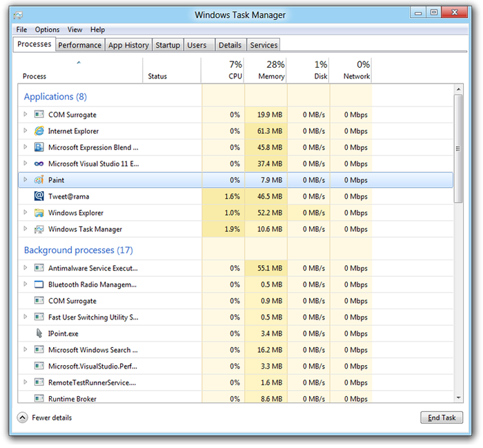Click the IPoint.exe process icon
483x448 pixels.
pyautogui.click(x=39, y=334)
